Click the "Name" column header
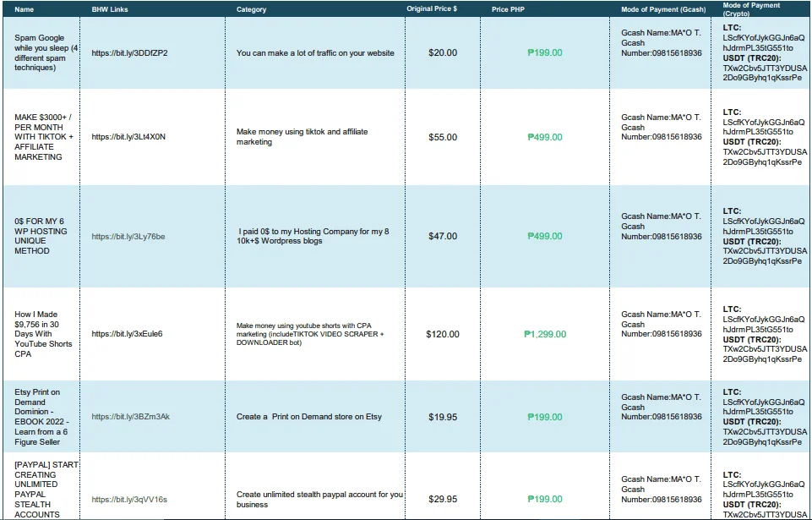Viewport: 812px width, 520px height. (25, 9)
